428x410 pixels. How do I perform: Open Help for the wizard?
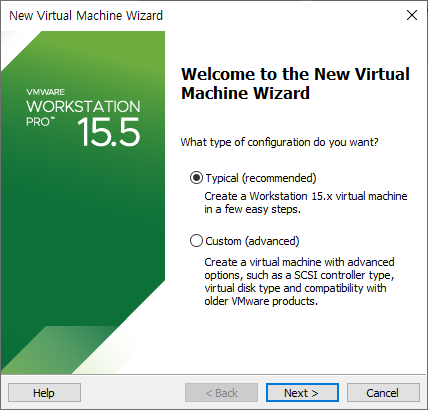coord(44,393)
